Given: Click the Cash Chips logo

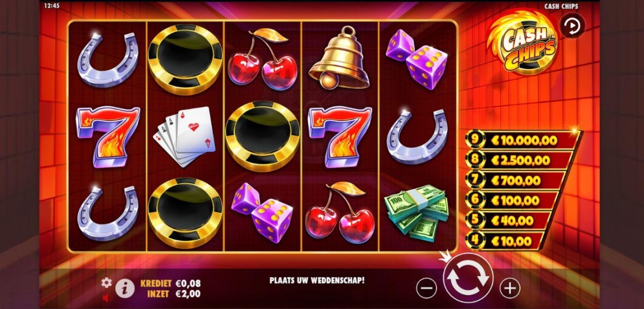Looking at the screenshot, I should (522, 42).
